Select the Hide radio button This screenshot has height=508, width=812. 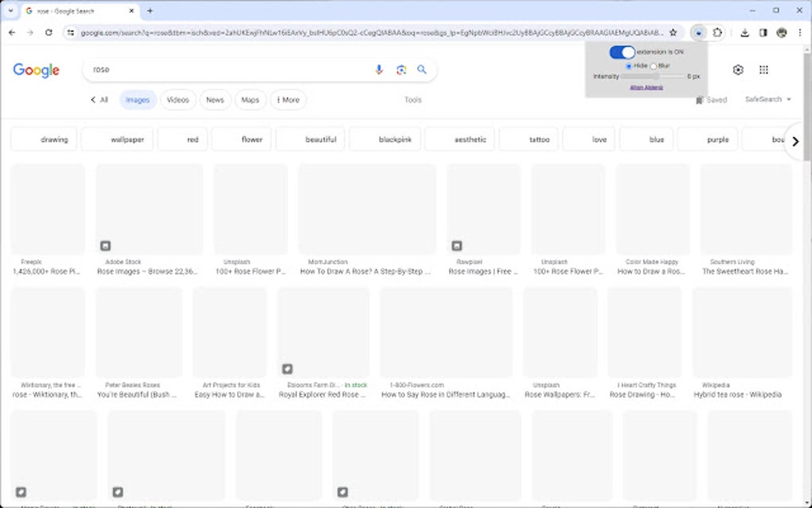[630, 66]
